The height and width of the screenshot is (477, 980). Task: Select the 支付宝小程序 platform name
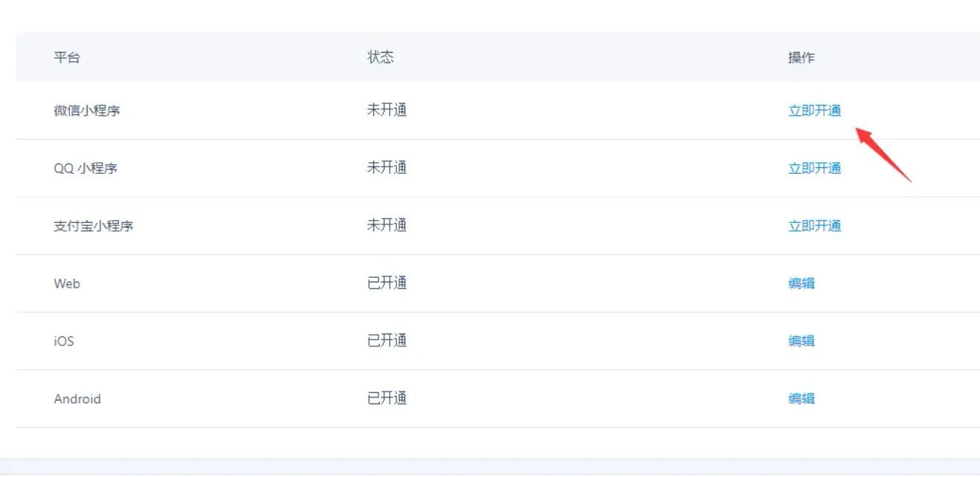point(94,226)
